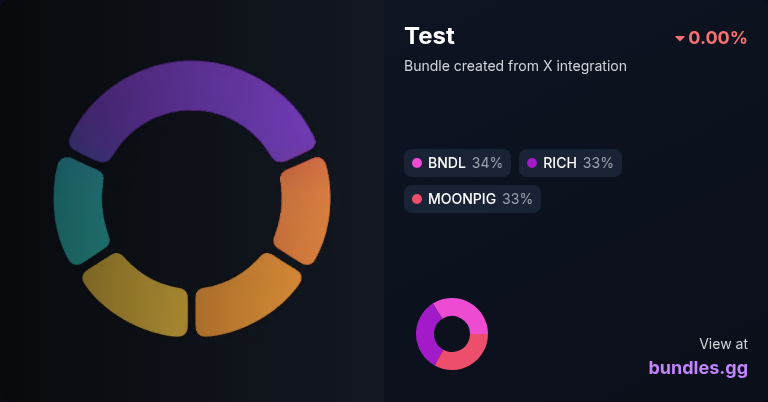Open the bundles.gg link
The height and width of the screenshot is (402, 768).
point(698,368)
